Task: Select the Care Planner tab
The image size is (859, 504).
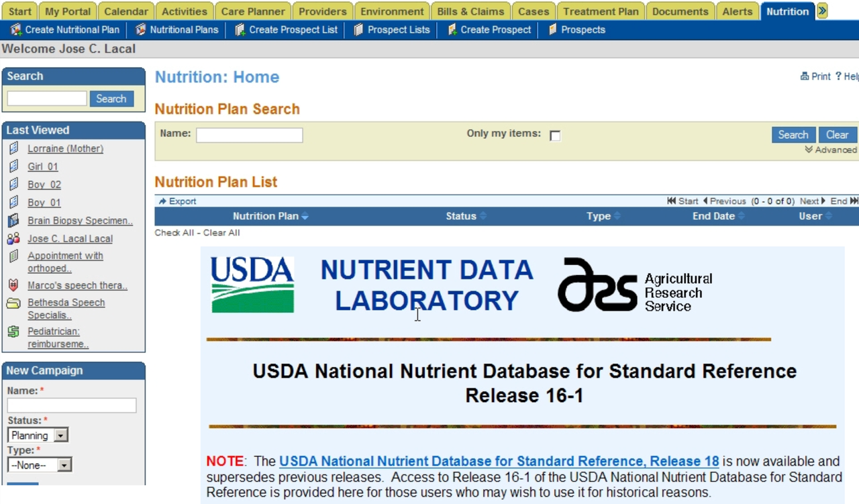Action: point(253,11)
